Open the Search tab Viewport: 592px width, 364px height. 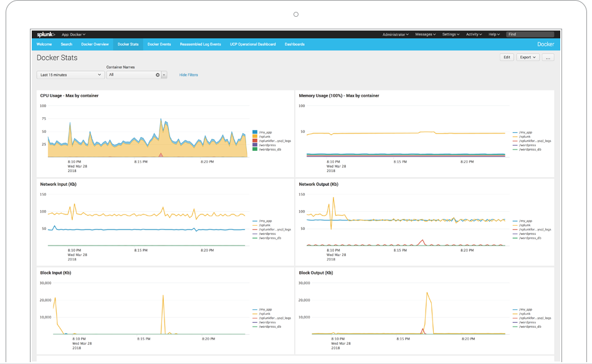(x=67, y=44)
